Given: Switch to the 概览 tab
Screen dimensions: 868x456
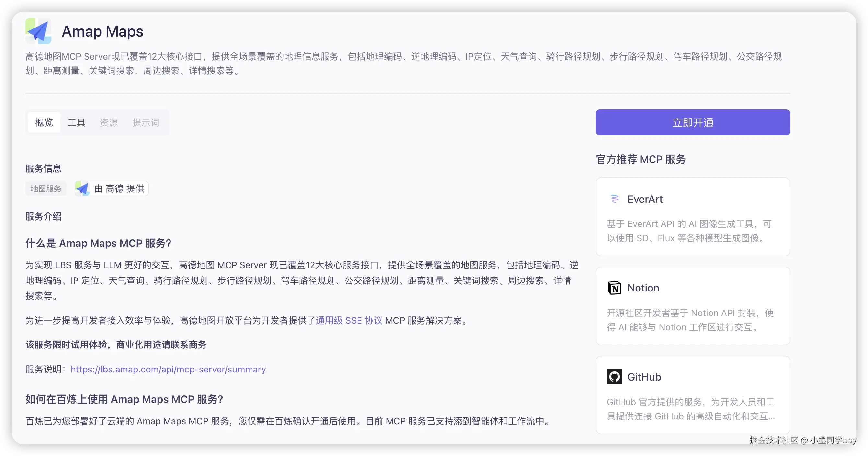Looking at the screenshot, I should coord(44,123).
